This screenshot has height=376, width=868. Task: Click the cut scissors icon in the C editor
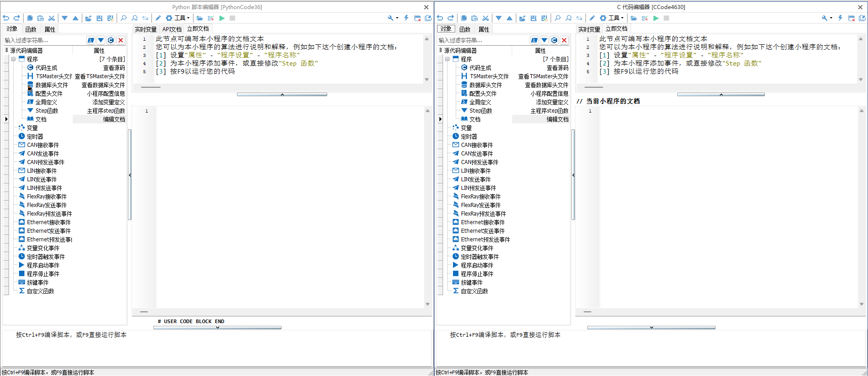[486, 18]
